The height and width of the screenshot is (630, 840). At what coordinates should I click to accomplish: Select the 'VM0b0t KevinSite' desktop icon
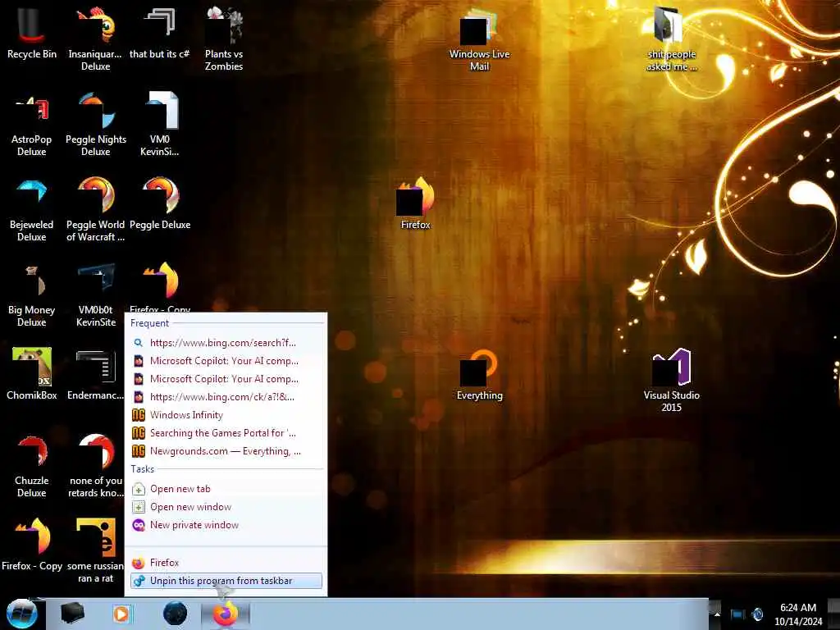(96, 294)
